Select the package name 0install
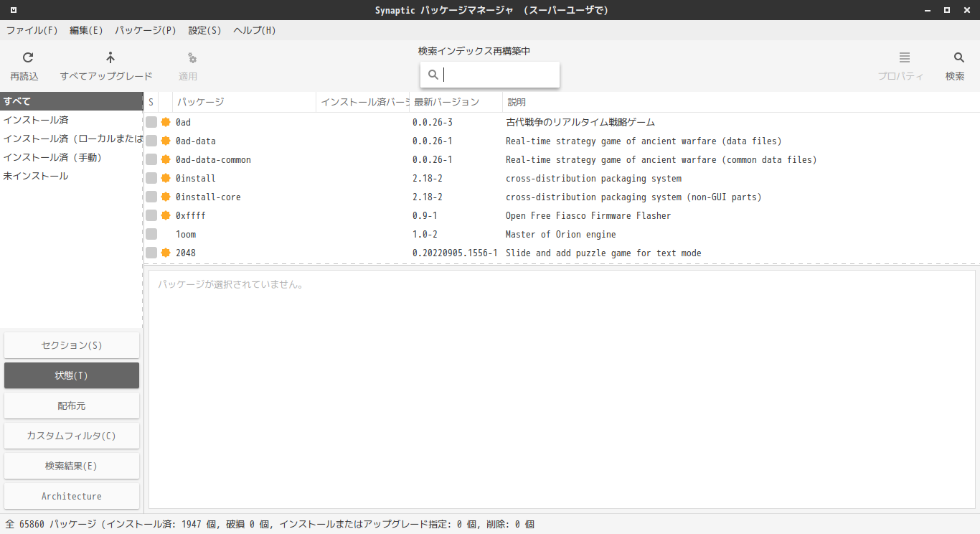This screenshot has width=980, height=534. (x=196, y=178)
